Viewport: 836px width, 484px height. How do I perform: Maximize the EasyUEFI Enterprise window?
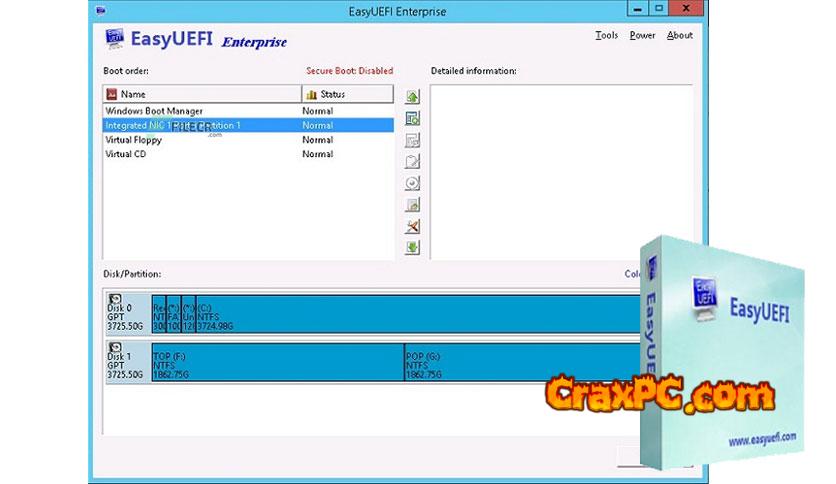click(659, 9)
